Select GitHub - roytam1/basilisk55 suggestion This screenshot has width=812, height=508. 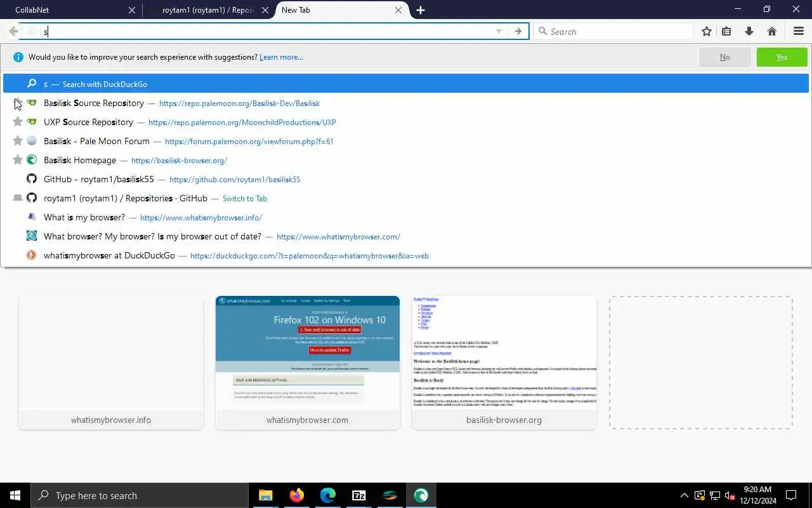pos(406,179)
